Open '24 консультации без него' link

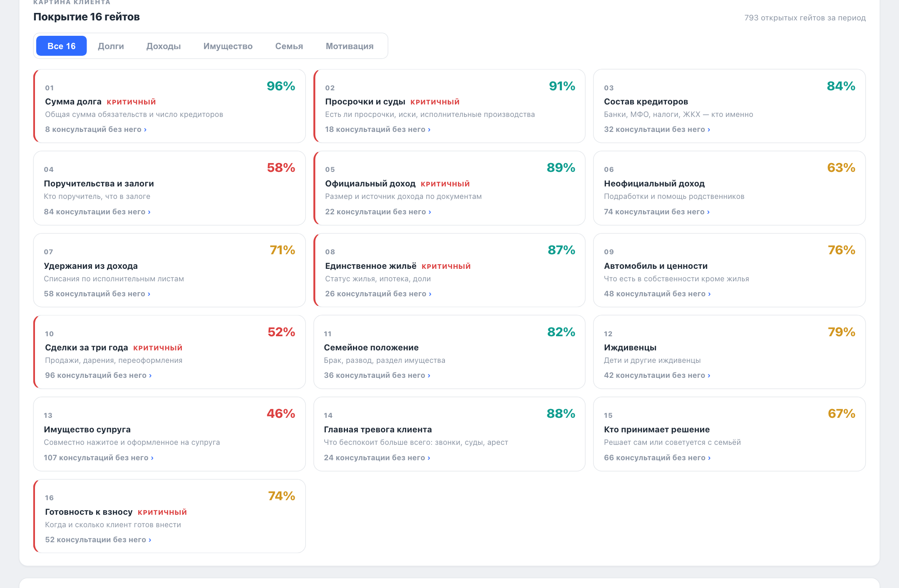(377, 458)
